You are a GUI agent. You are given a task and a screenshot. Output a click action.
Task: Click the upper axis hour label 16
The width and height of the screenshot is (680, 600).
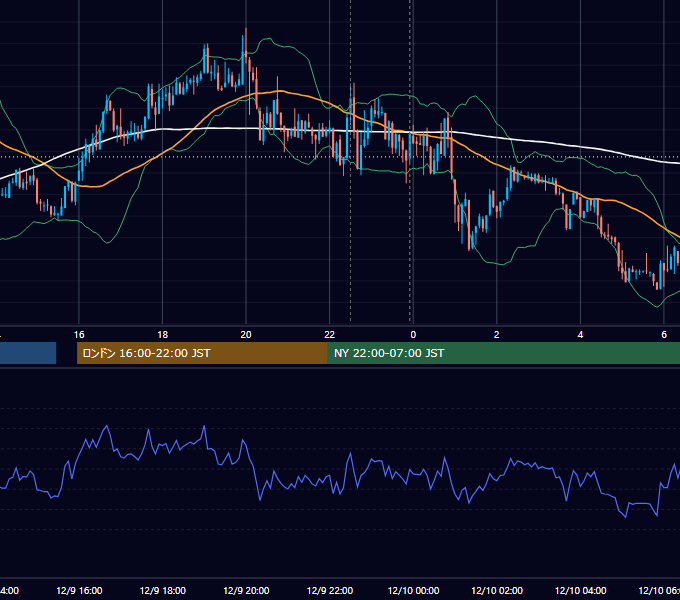tap(79, 335)
